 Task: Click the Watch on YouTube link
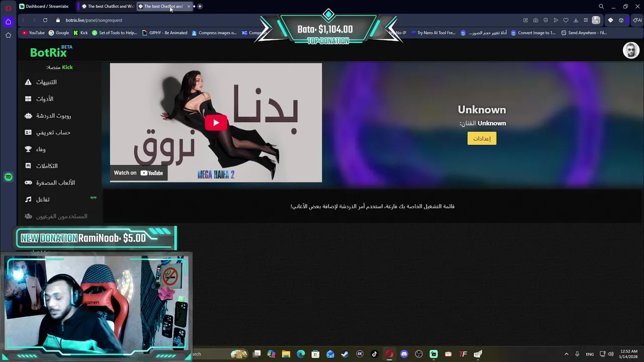138,173
